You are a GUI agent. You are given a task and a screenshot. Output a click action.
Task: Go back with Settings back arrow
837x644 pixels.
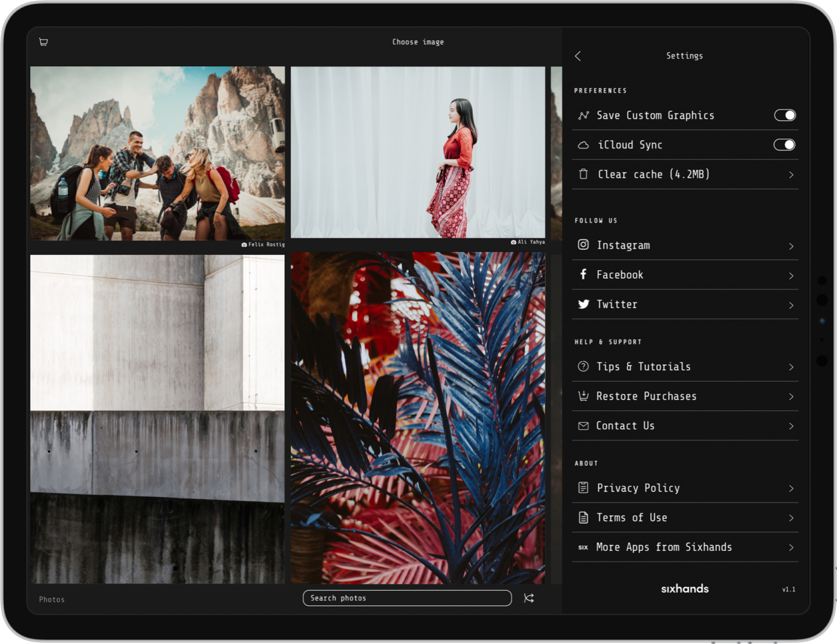tap(578, 56)
